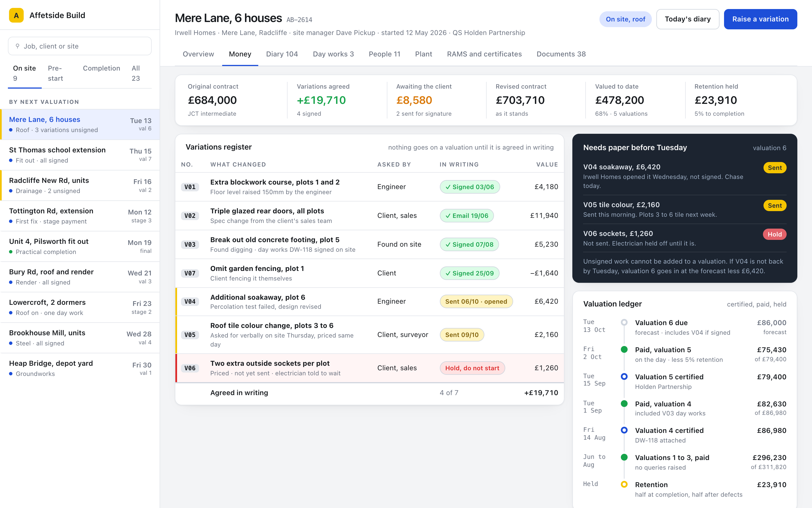This screenshot has height=508, width=812.
Task: Click the Affetside Build logo badge
Action: click(16, 15)
